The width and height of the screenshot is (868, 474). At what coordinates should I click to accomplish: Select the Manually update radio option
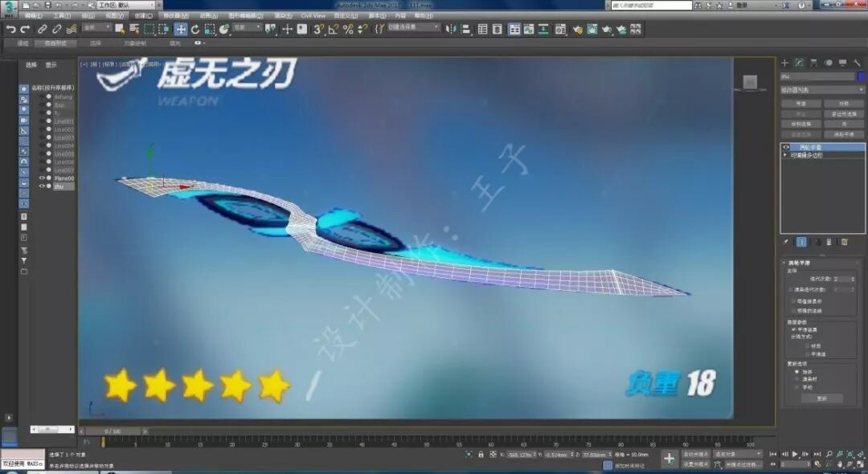coord(796,387)
